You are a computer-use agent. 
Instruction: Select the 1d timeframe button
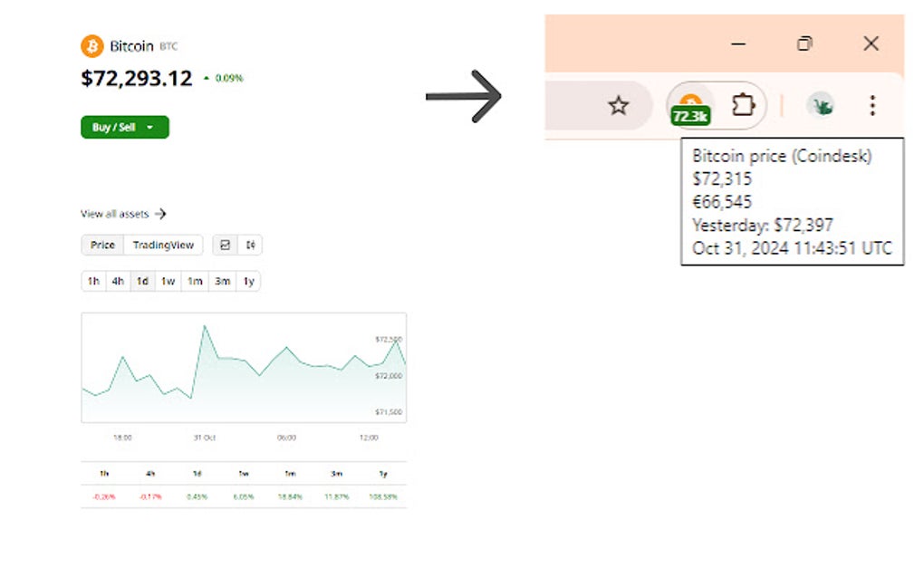pyautogui.click(x=142, y=281)
